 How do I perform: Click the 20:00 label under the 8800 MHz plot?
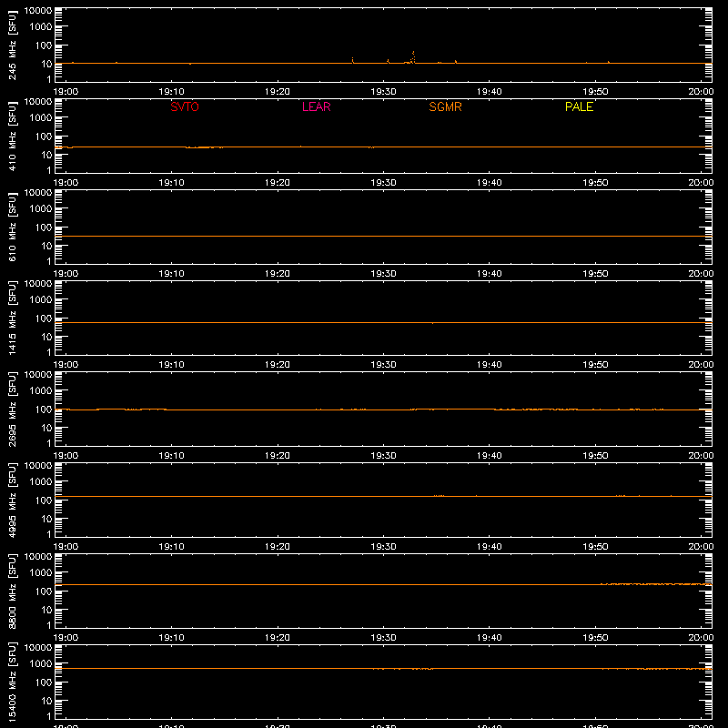pyautogui.click(x=701, y=638)
